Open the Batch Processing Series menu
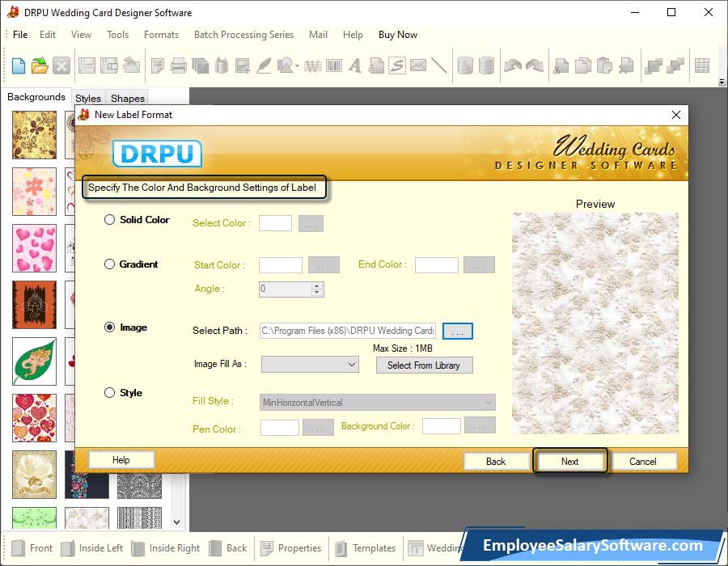 pyautogui.click(x=243, y=34)
